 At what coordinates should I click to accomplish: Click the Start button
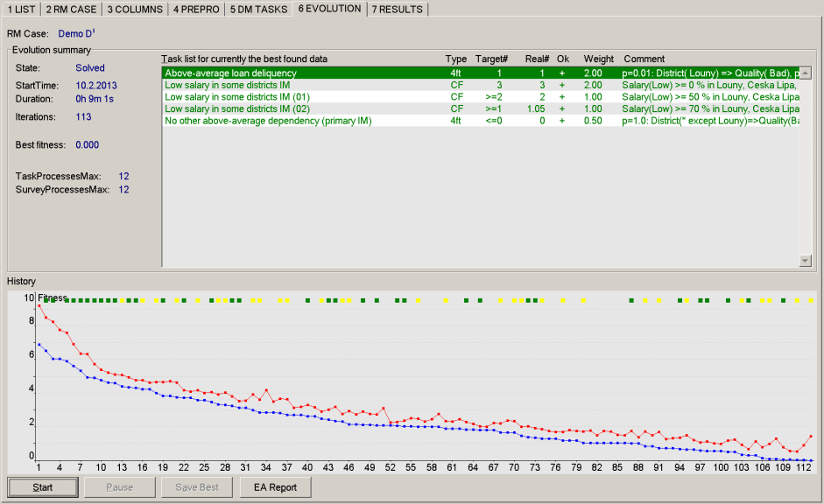tap(43, 487)
